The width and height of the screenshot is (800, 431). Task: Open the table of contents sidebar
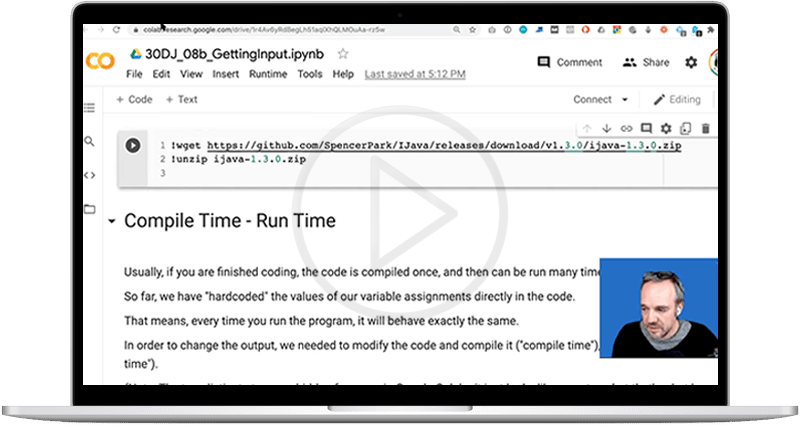click(90, 108)
